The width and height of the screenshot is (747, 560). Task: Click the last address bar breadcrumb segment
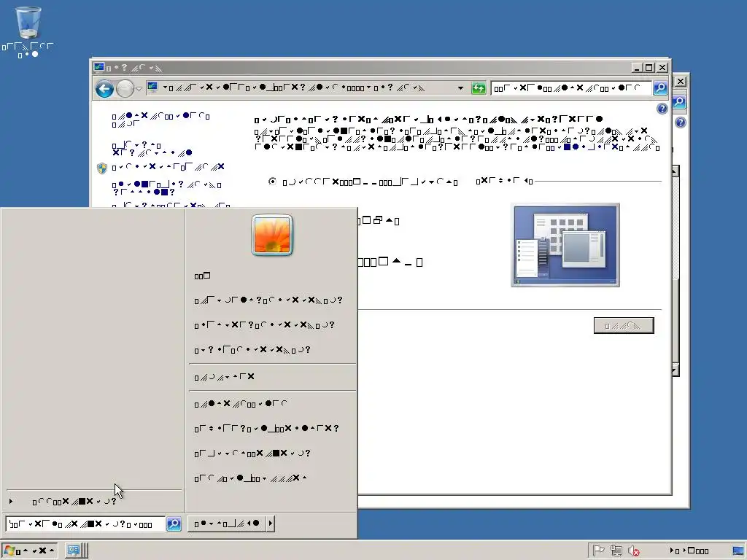pyautogui.click(x=399, y=88)
